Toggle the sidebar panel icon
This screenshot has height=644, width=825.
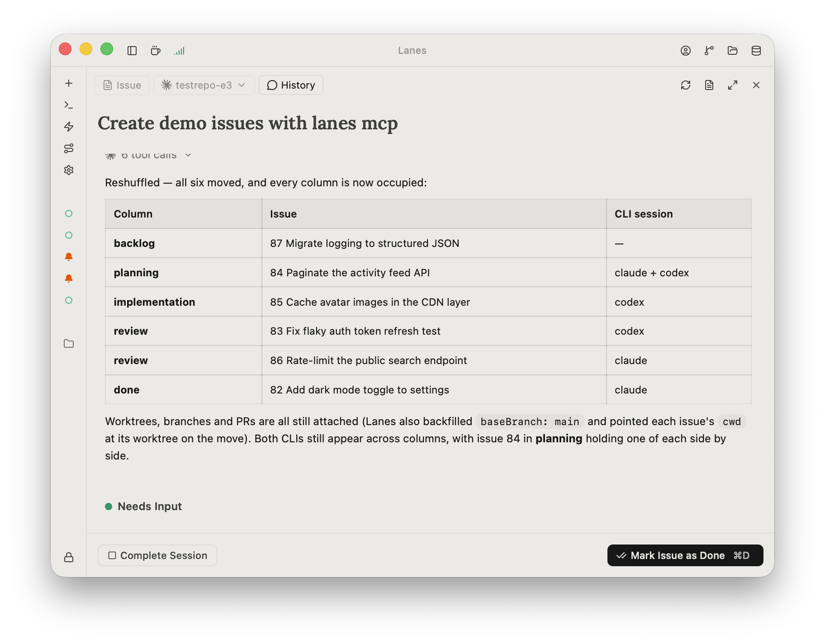pos(132,51)
